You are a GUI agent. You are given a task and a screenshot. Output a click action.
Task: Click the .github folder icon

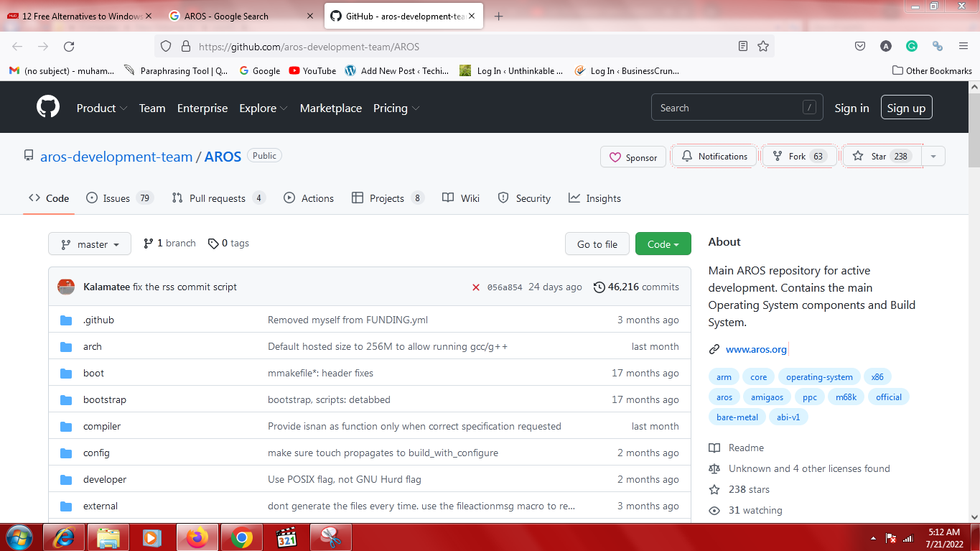[x=67, y=320]
